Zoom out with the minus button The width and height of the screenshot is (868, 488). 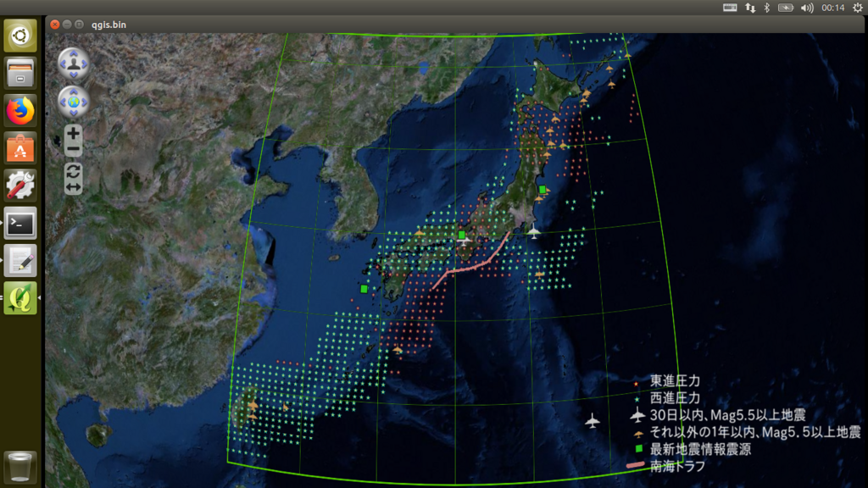[x=73, y=149]
